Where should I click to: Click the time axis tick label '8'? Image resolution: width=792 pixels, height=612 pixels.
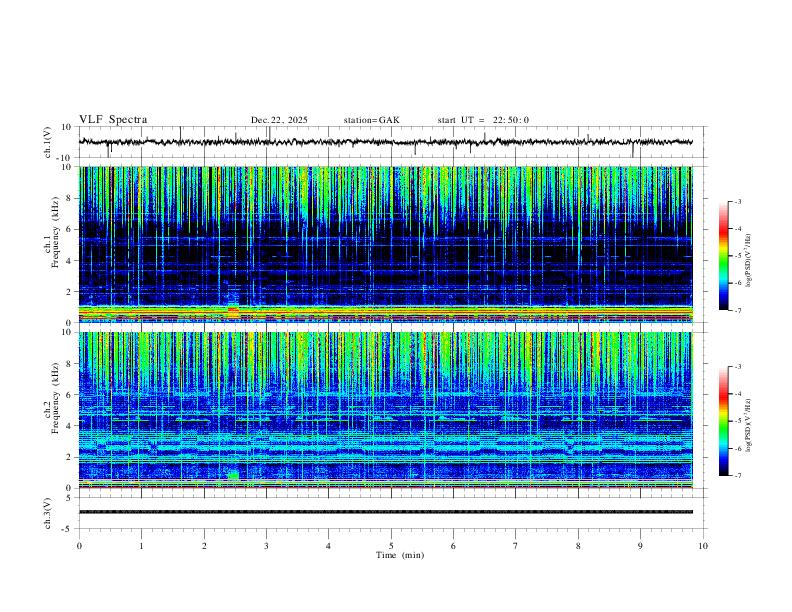(x=578, y=546)
